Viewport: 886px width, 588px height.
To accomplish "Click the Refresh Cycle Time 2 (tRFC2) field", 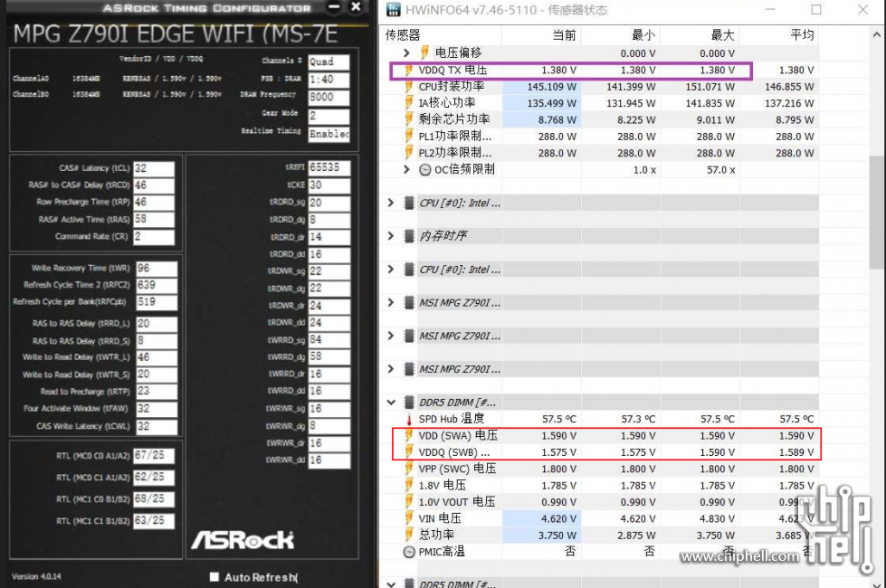I will click(x=157, y=285).
